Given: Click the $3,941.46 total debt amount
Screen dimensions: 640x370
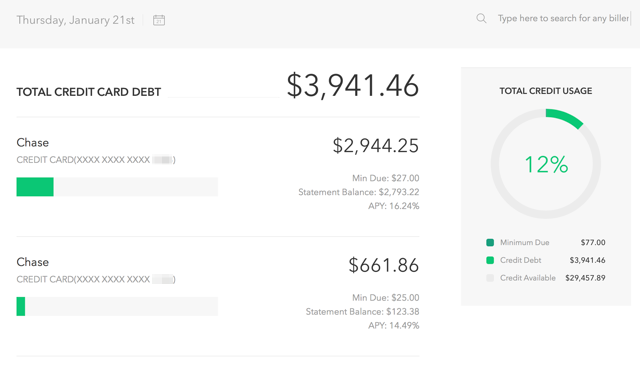Looking at the screenshot, I should click(x=353, y=86).
